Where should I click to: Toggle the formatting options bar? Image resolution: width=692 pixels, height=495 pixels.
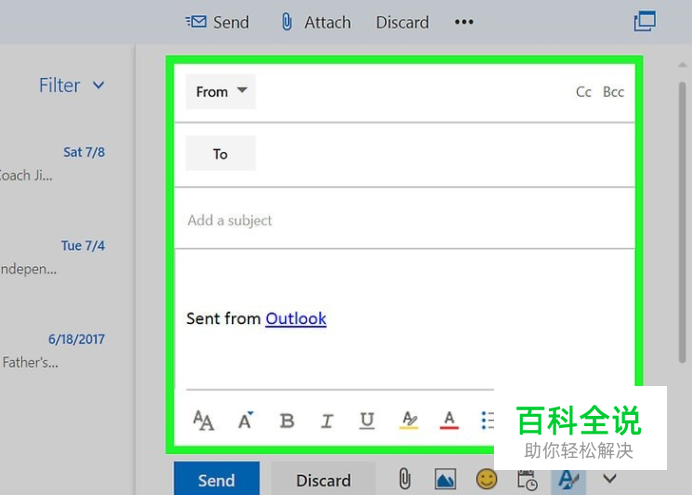(568, 480)
